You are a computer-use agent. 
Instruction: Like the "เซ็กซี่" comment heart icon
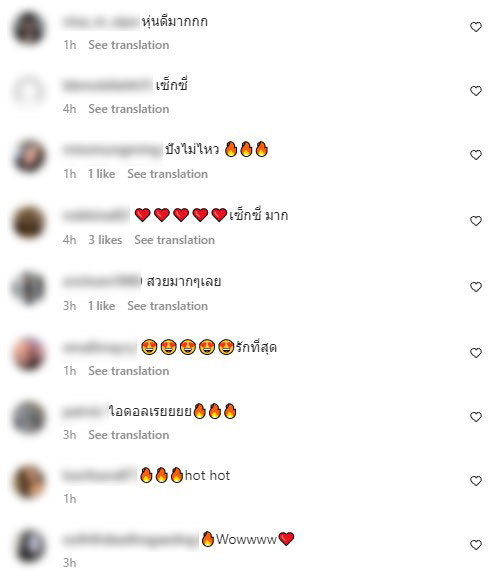[476, 91]
